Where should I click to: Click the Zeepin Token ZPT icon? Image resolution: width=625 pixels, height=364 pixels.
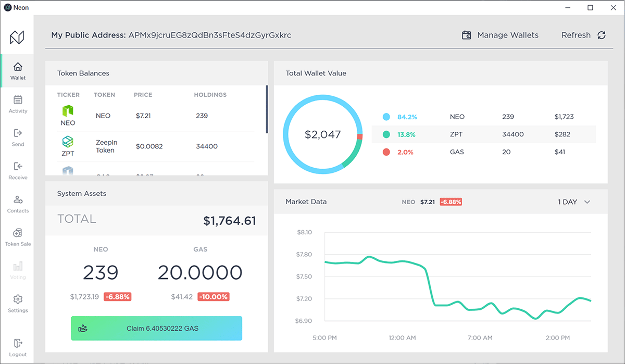pos(68,142)
